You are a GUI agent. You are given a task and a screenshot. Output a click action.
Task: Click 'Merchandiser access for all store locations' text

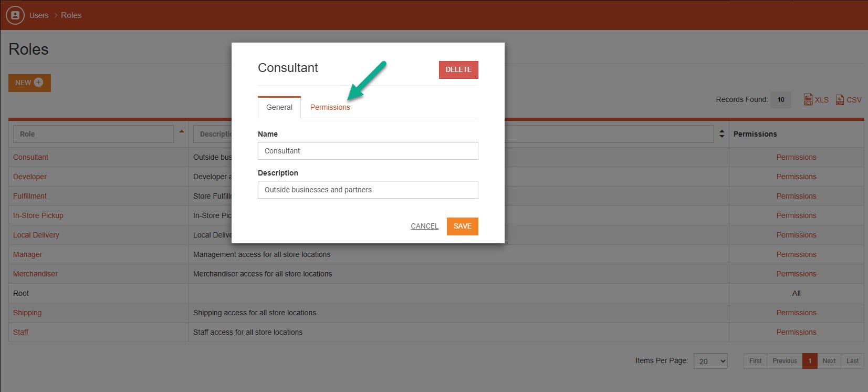[x=263, y=274]
